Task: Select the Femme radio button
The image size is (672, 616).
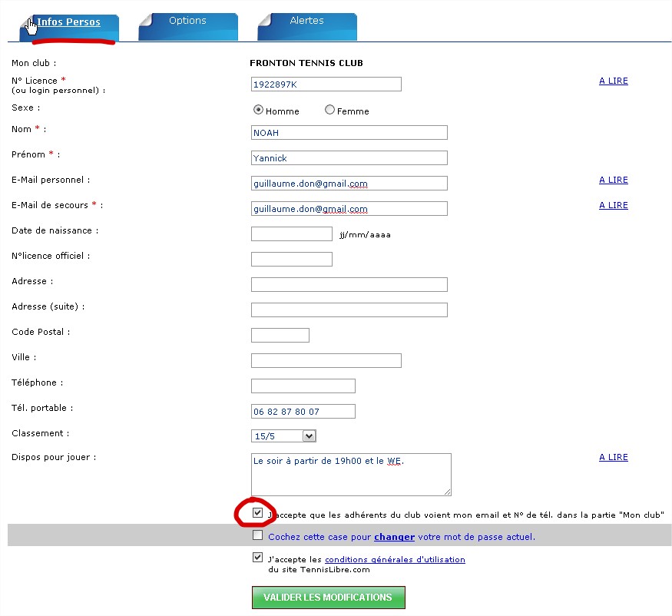Action: click(x=329, y=110)
